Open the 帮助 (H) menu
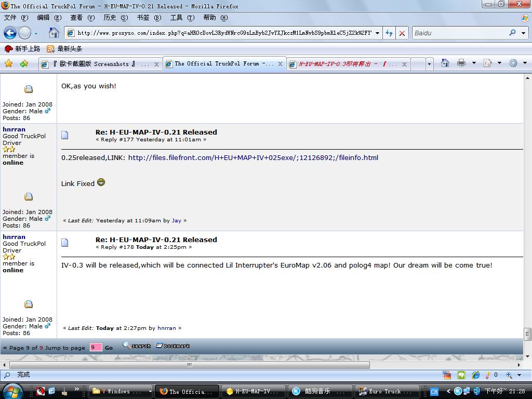 click(216, 18)
